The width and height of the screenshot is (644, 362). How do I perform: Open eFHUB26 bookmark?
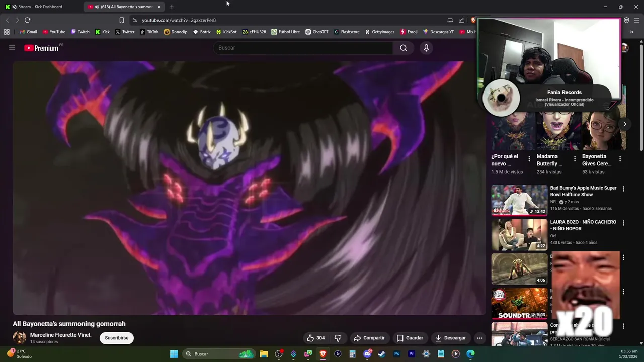coord(254,32)
